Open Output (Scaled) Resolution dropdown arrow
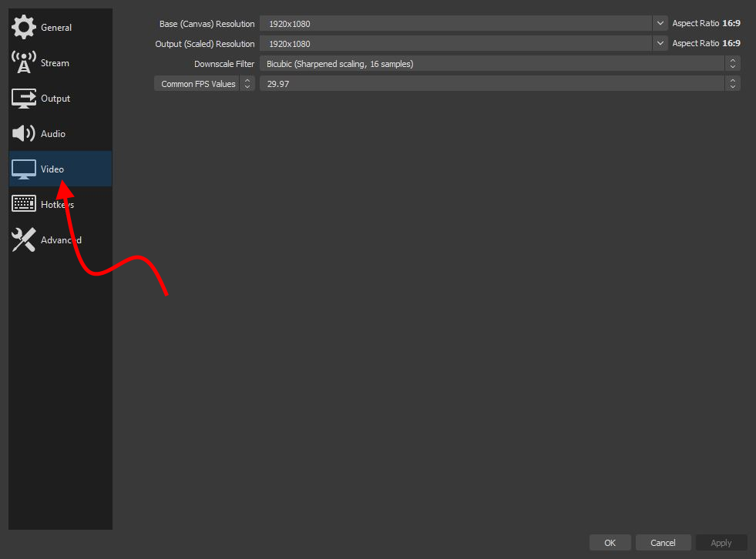 [660, 43]
